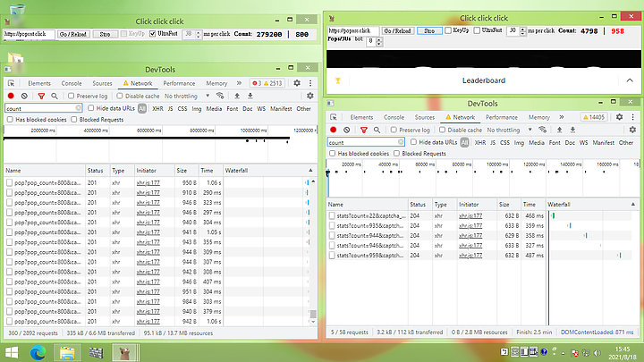The image size is (644, 362).
Task: Open network conditions icon in right DevTools
Action: [543, 130]
